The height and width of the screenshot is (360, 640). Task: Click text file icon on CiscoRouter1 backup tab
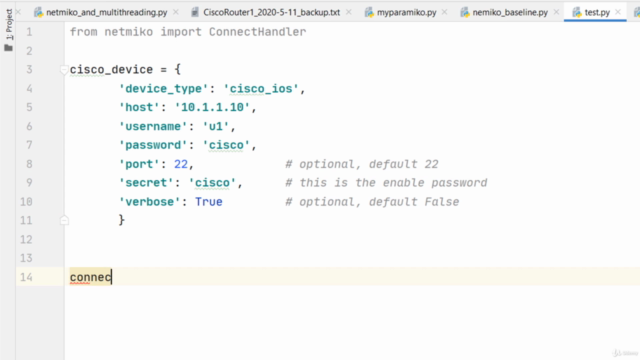tap(195, 12)
